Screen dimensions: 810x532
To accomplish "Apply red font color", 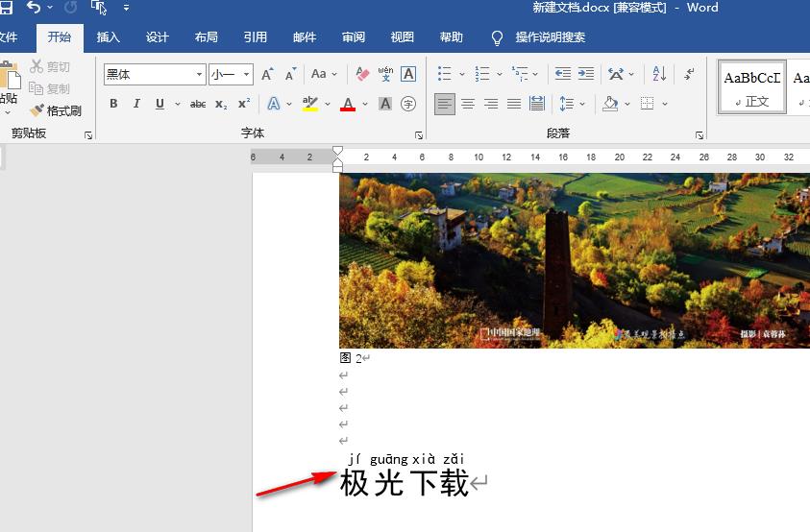I will click(348, 104).
